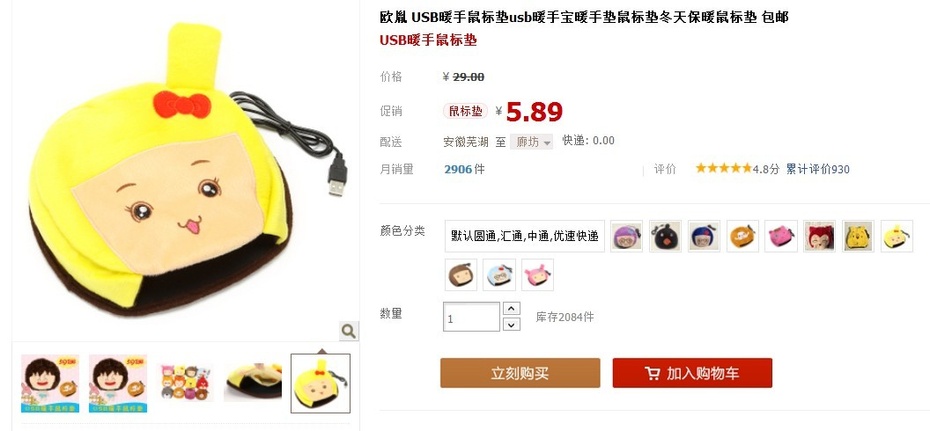Choose the black bird mouse pad option
The width and height of the screenshot is (930, 431).
[x=665, y=236]
